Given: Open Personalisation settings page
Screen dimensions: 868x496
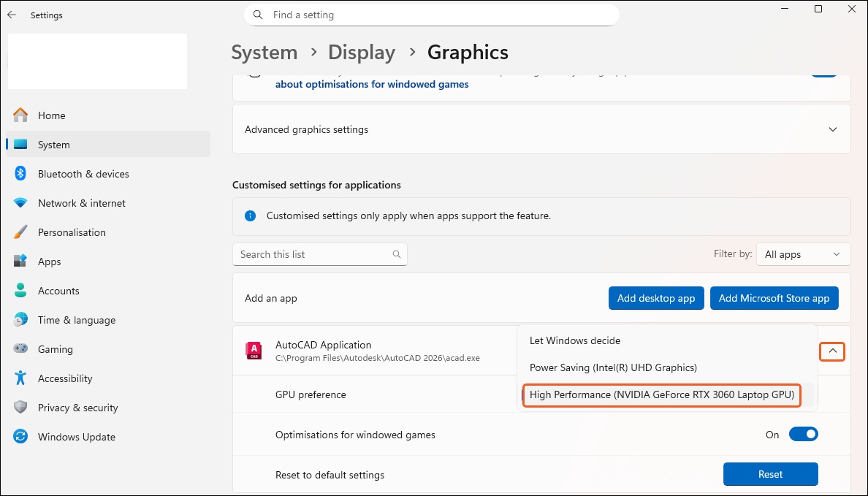Looking at the screenshot, I should click(108, 232).
